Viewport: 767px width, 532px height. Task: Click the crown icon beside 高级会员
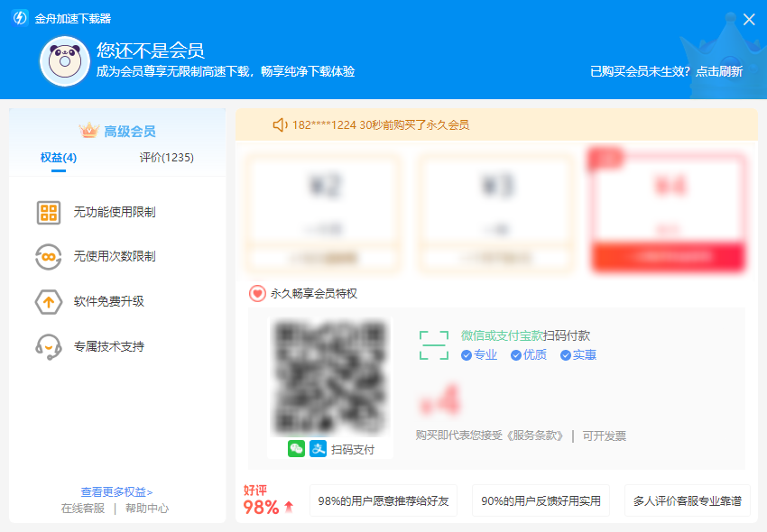click(x=89, y=131)
